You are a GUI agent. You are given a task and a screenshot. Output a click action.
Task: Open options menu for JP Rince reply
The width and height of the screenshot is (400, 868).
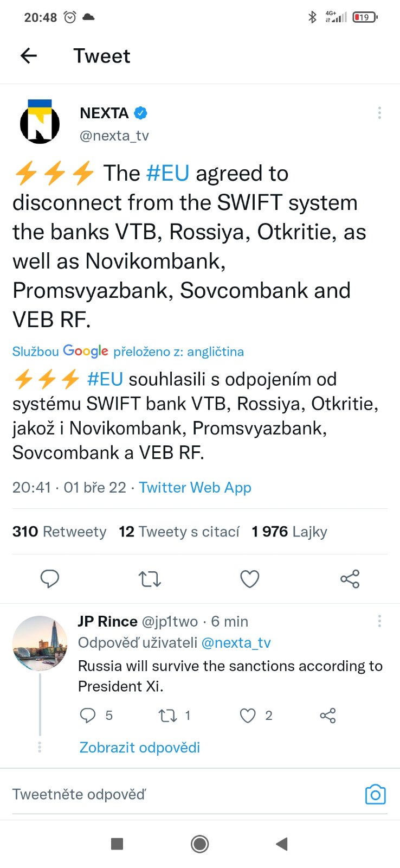379,621
